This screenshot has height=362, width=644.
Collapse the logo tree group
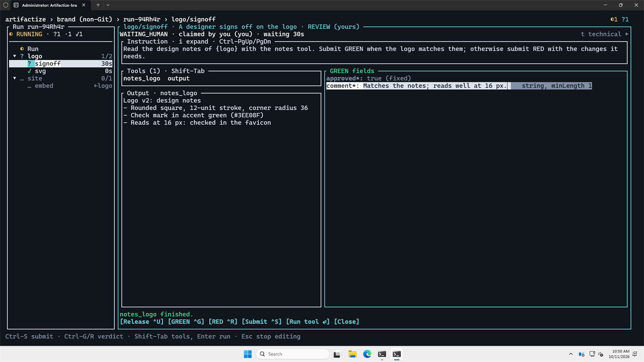point(15,56)
